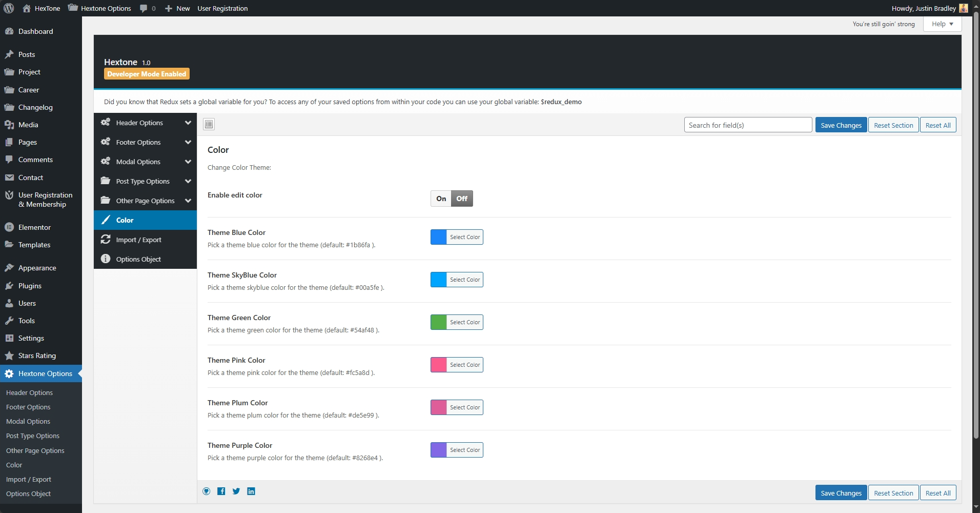Switch Enable edit color to On
This screenshot has width=980, height=513.
point(441,199)
